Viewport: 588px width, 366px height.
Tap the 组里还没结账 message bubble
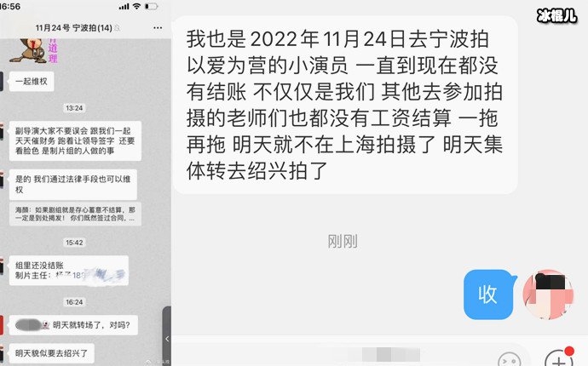[x=69, y=271]
